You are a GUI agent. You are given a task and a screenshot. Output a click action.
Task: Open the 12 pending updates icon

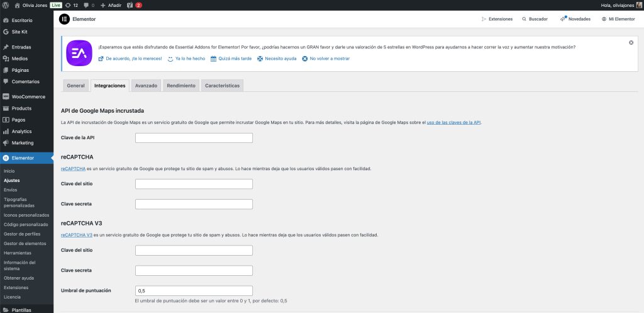tap(72, 5)
